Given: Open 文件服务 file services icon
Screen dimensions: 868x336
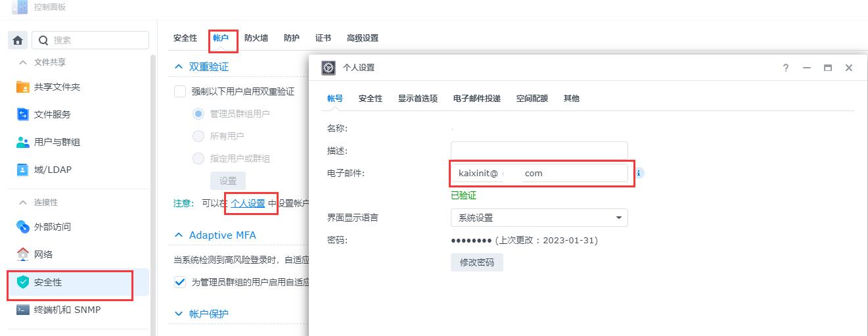Looking at the screenshot, I should [23, 114].
